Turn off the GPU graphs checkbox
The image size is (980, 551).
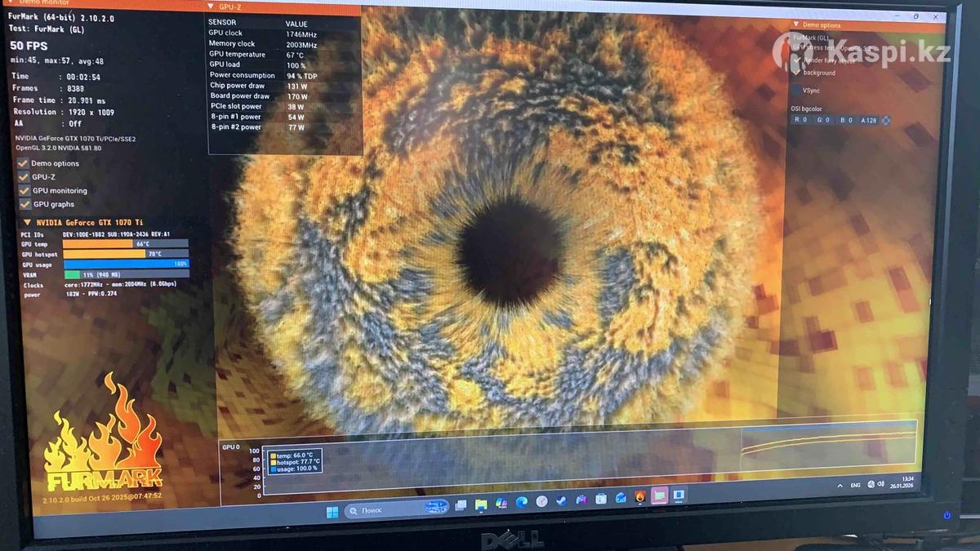pyautogui.click(x=24, y=204)
